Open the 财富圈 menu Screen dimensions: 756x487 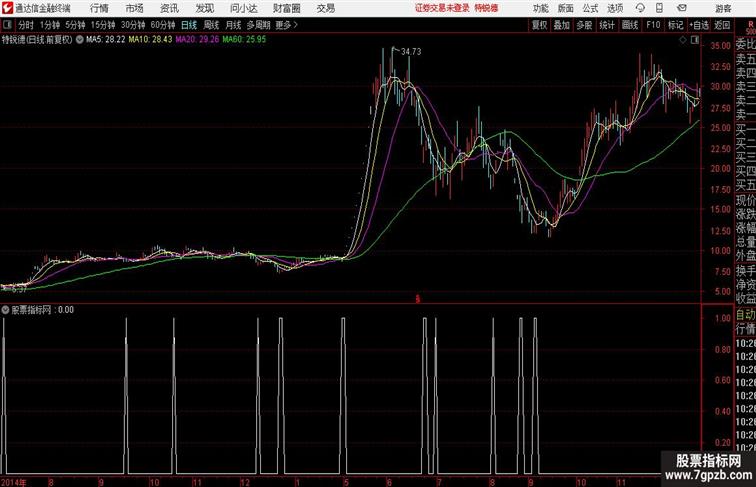pos(286,8)
